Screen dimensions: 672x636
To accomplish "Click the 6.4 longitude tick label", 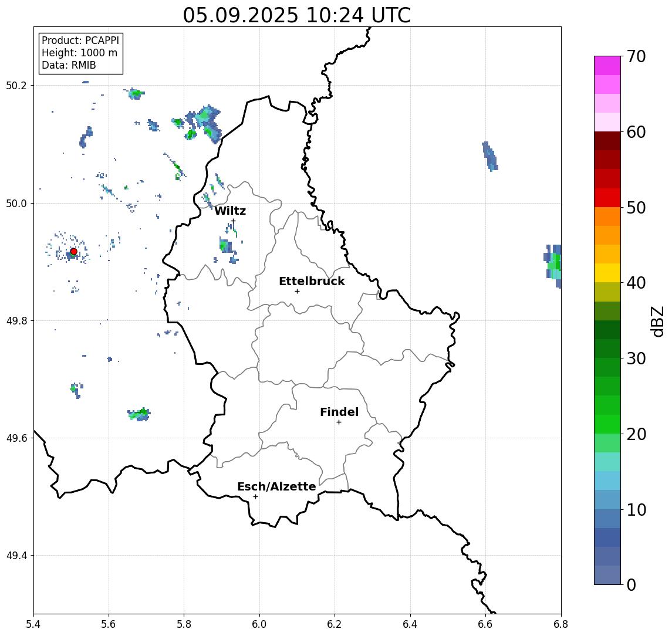I will tap(410, 624).
